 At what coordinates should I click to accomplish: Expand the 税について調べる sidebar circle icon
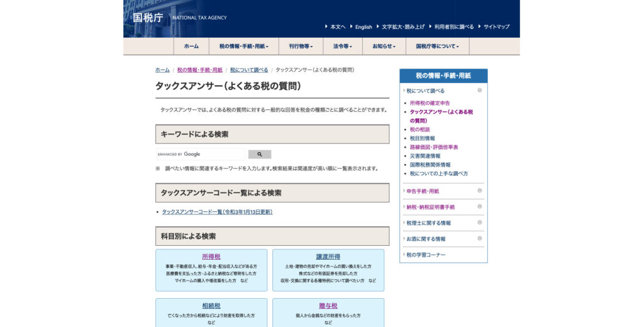tap(479, 91)
